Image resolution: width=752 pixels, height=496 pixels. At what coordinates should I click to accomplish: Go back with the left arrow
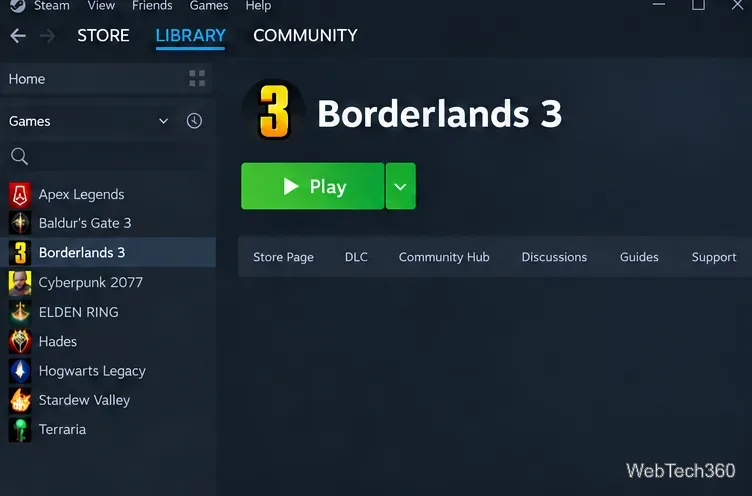pyautogui.click(x=18, y=35)
